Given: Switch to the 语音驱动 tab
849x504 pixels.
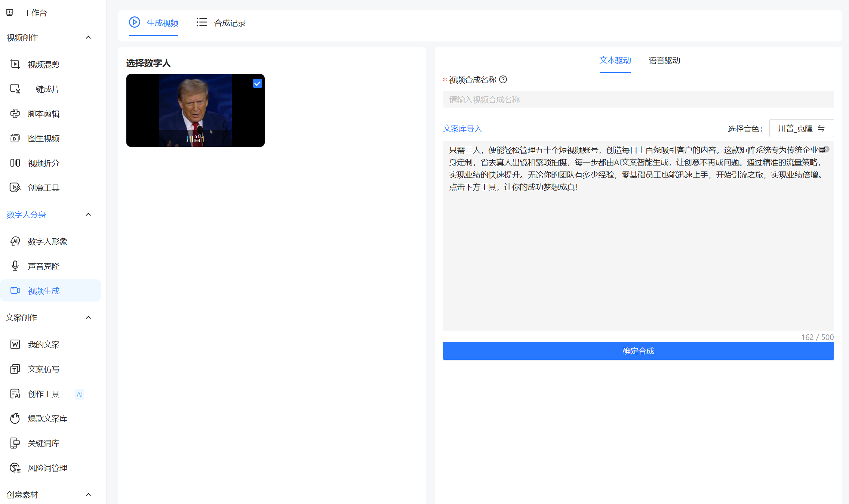Looking at the screenshot, I should [x=664, y=61].
